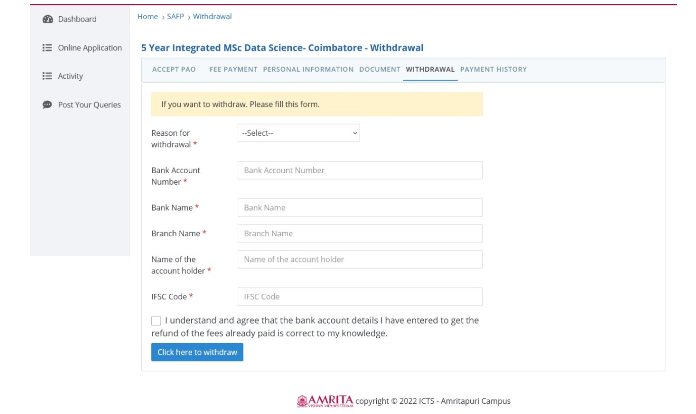
Task: Focus the Bank Account Number field
Action: (x=360, y=170)
